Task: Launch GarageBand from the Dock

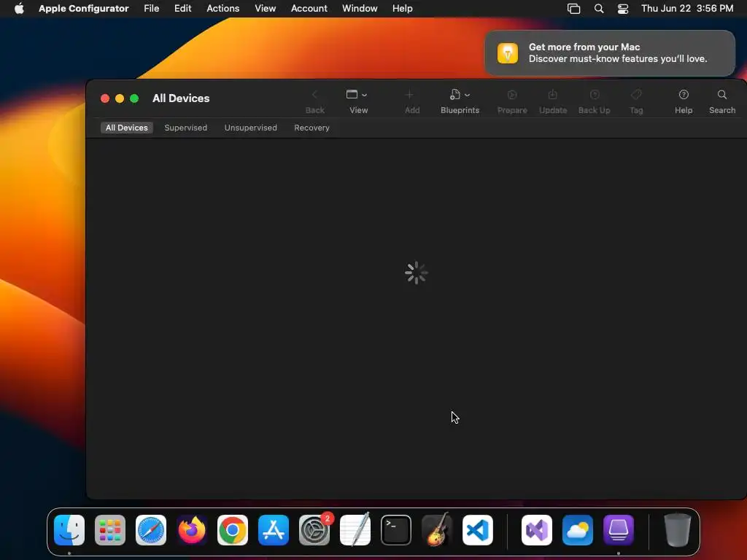Action: (437, 529)
